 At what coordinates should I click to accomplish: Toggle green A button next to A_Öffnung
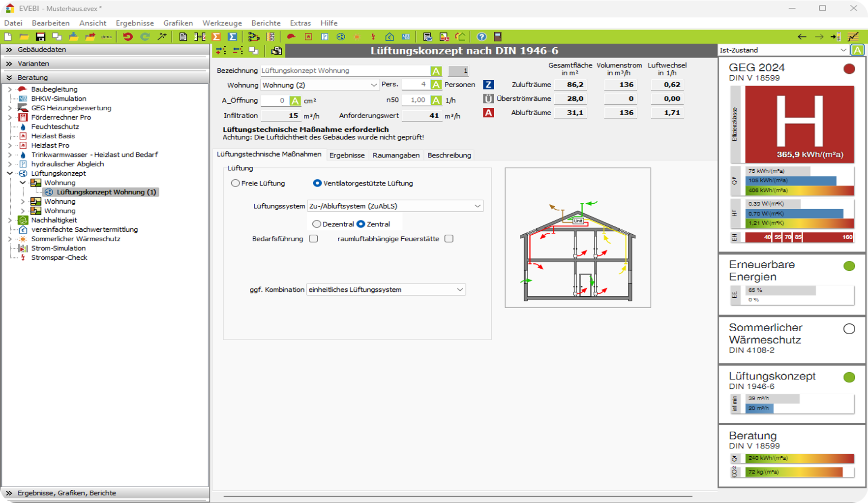[295, 101]
